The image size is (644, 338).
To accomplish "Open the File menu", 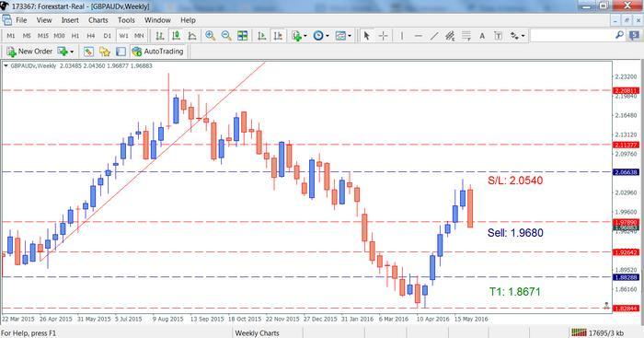I will pyautogui.click(x=21, y=20).
